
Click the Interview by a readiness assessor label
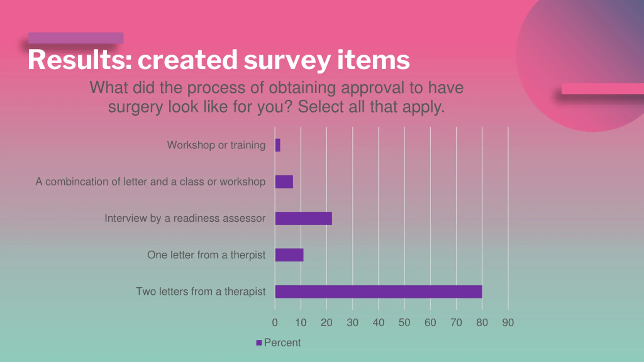point(185,218)
